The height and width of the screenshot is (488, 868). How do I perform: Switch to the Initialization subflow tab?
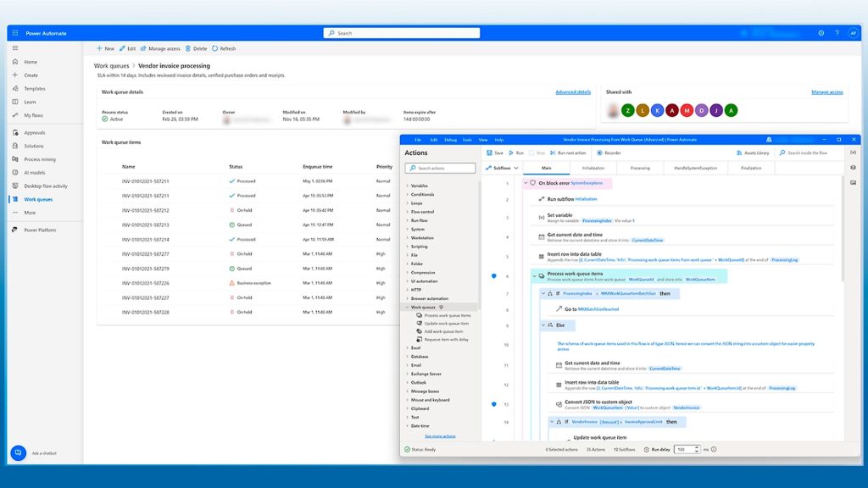[593, 168]
